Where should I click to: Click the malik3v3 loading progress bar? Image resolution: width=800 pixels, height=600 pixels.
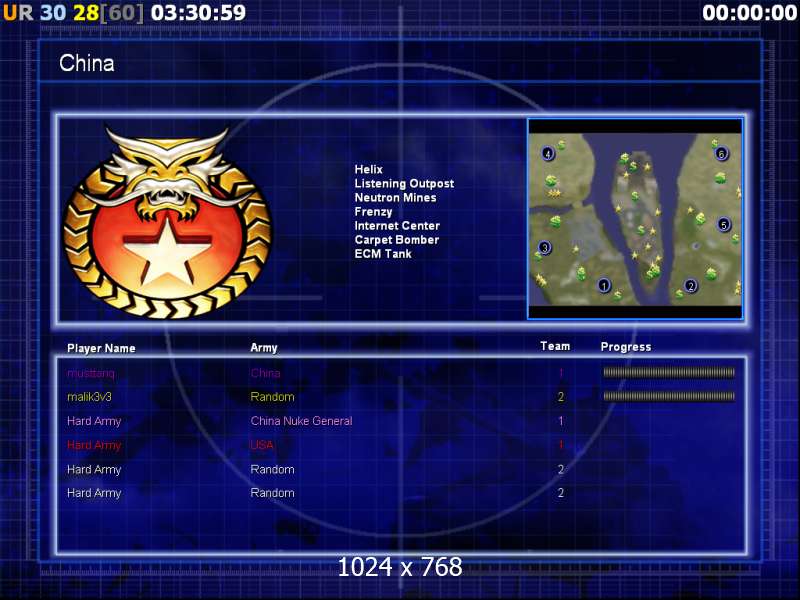[x=669, y=396]
